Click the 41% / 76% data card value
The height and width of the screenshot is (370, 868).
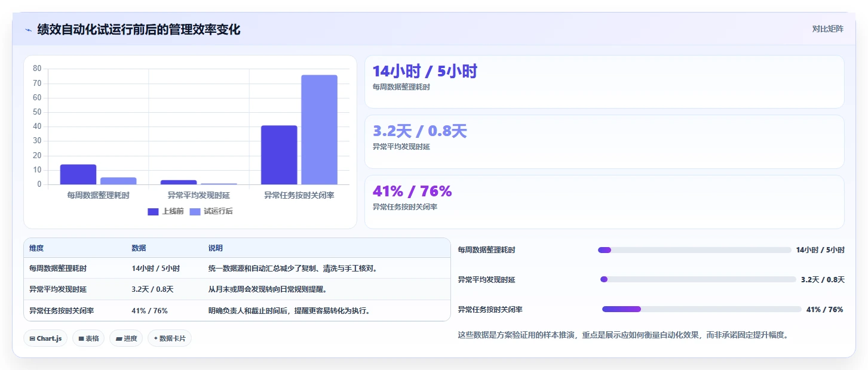[412, 191]
